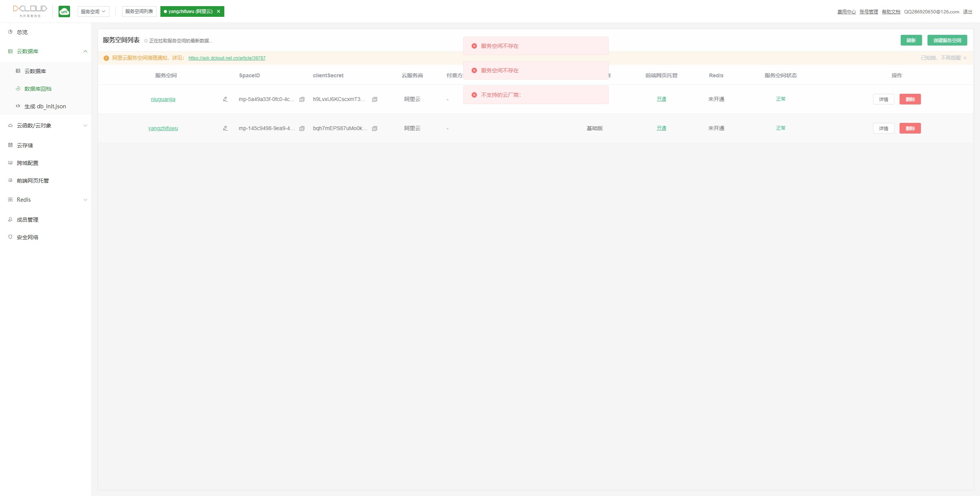Click the edit pencil icon beside niuguanjia
Viewport: 980px width, 496px height.
coord(225,99)
